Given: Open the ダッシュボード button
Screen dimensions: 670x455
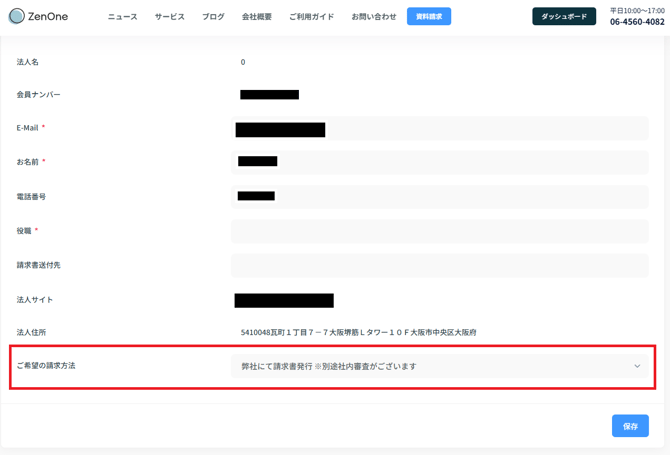Looking at the screenshot, I should pos(564,16).
